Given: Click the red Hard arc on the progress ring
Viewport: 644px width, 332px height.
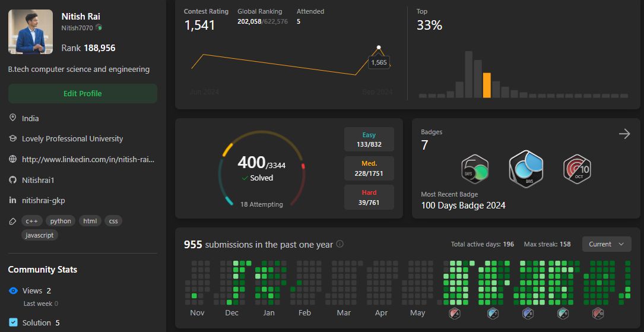Looking at the screenshot, I should pos(303,166).
